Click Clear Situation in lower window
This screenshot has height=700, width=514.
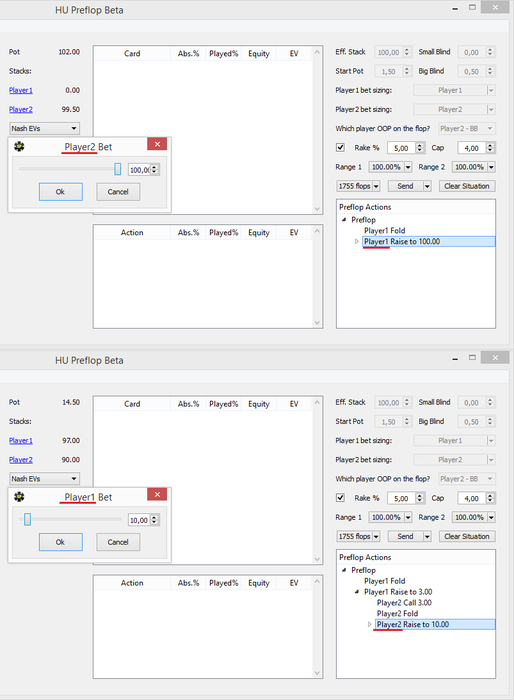467,536
